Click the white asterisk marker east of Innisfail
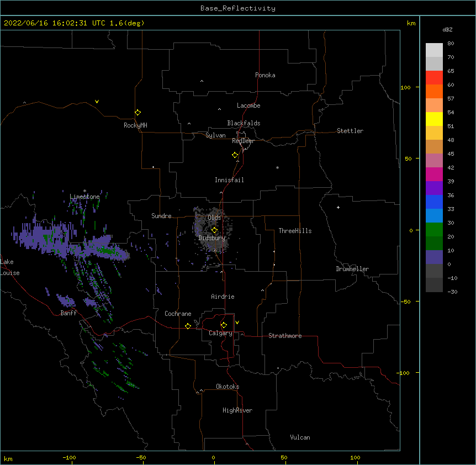This screenshot has height=465, width=476. tap(277, 167)
